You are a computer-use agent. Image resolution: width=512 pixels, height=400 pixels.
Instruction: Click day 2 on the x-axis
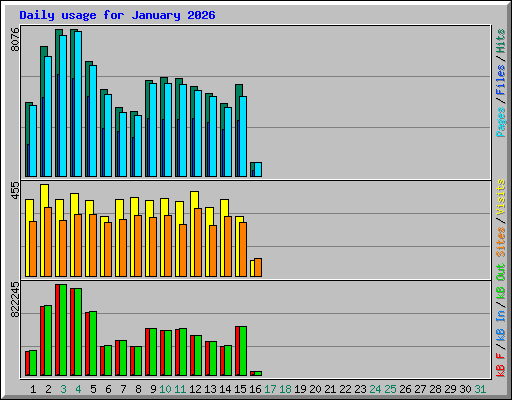[x=48, y=389]
